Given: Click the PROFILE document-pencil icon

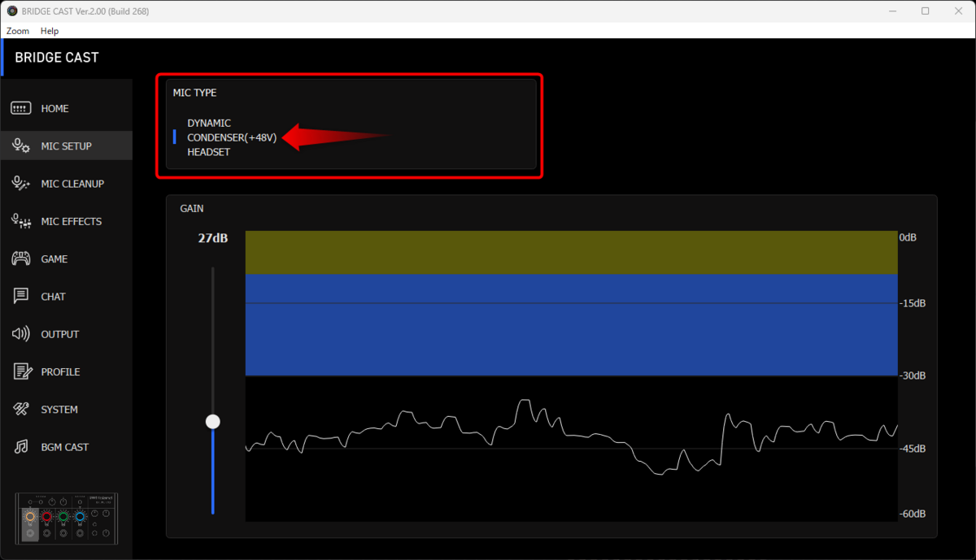Looking at the screenshot, I should coord(21,371).
